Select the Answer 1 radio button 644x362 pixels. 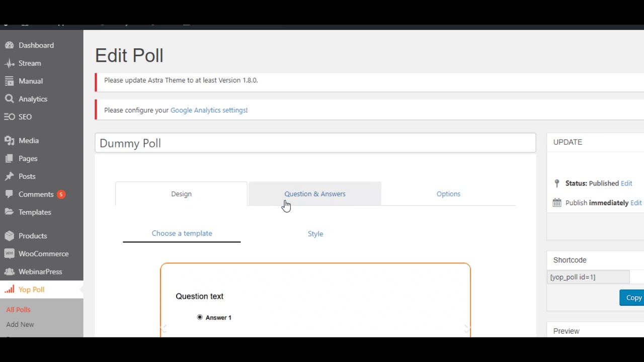click(200, 317)
